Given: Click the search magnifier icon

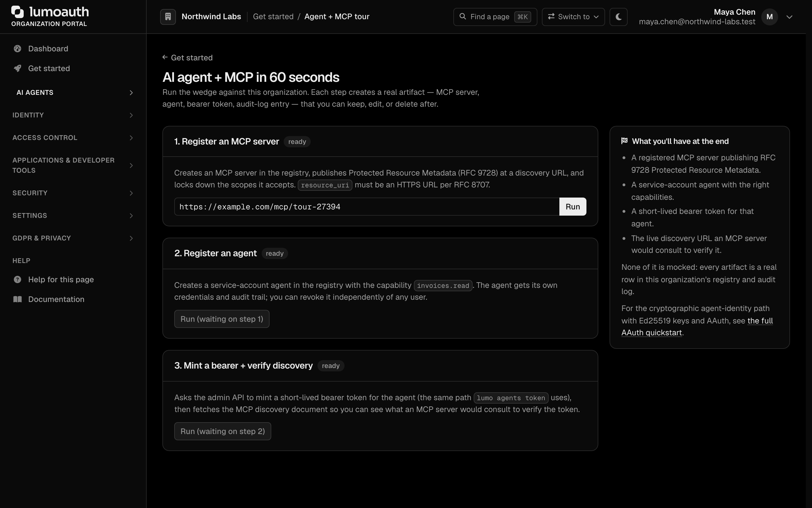Looking at the screenshot, I should (x=463, y=16).
